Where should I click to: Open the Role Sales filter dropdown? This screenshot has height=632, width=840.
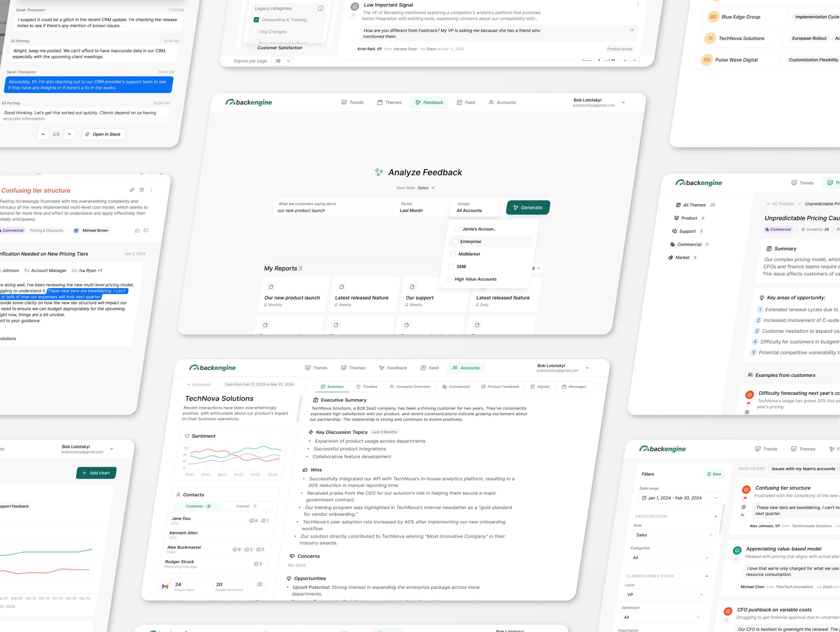point(674,535)
